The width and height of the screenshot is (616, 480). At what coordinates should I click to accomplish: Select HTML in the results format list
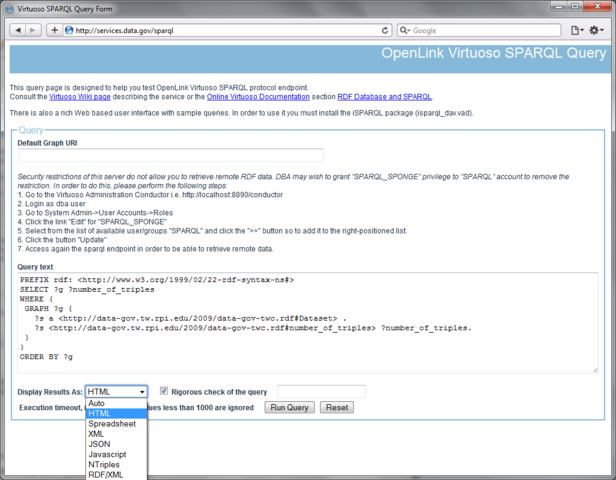tap(116, 414)
